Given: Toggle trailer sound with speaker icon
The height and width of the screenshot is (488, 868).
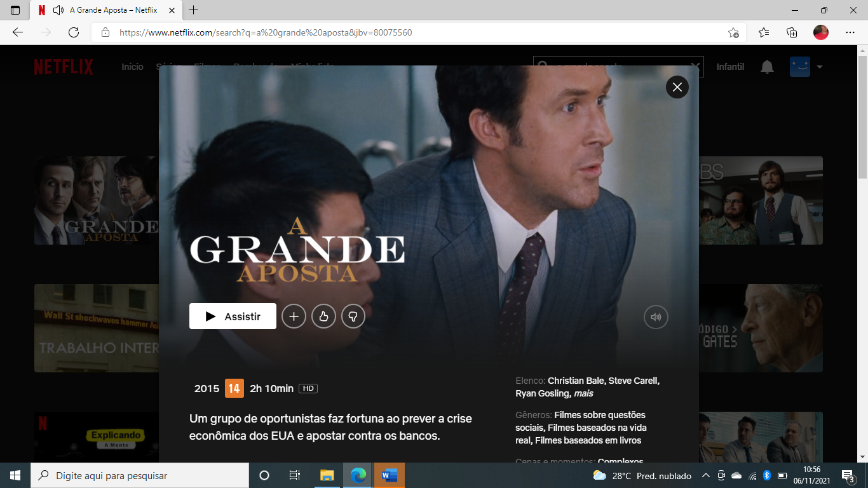Looking at the screenshot, I should (656, 317).
